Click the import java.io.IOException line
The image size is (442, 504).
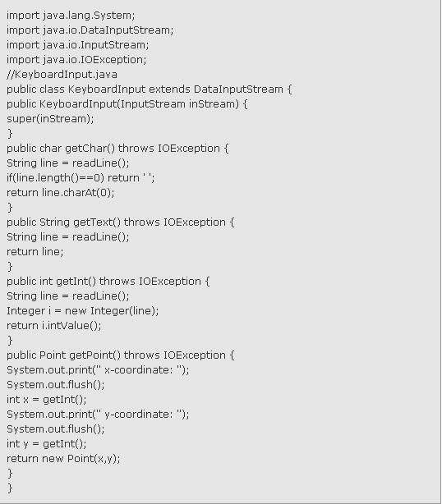tap(76, 60)
